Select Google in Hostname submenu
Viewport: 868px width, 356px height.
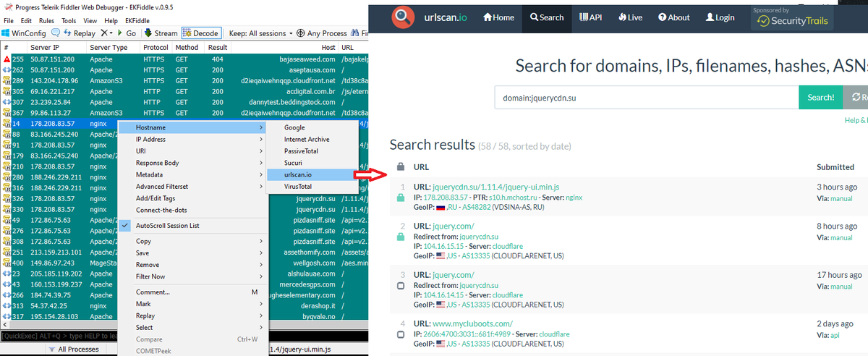point(312,127)
